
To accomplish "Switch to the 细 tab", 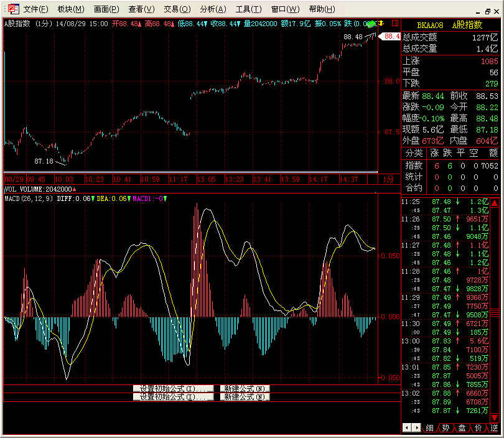I will point(429,428).
